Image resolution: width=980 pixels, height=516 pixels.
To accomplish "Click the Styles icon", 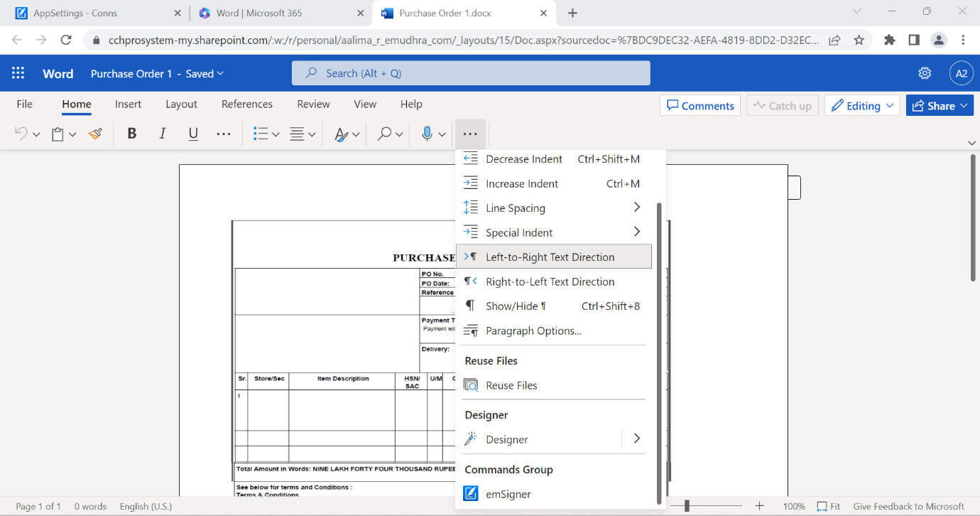I will 342,134.
